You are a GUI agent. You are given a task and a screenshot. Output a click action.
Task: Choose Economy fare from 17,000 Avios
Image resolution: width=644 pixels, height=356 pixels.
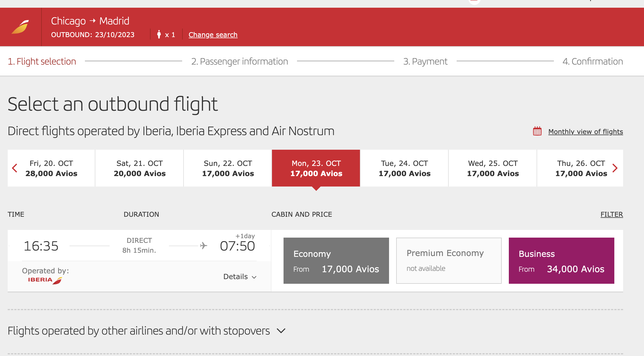click(x=336, y=261)
